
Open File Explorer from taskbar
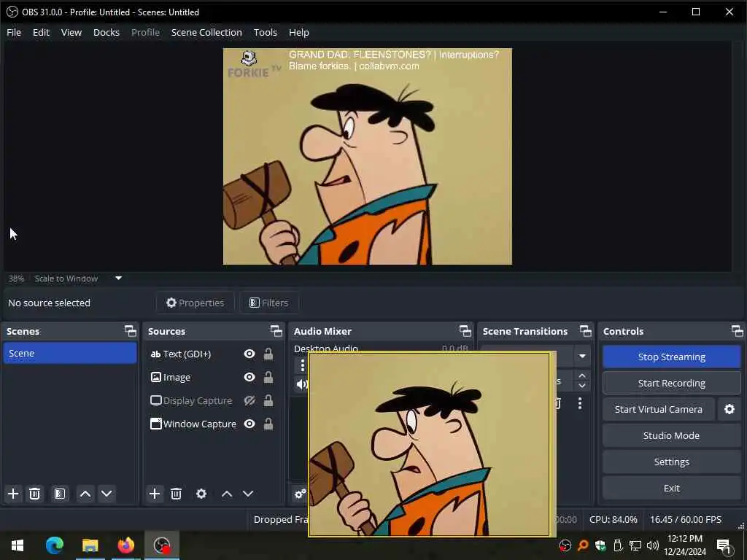click(x=90, y=545)
